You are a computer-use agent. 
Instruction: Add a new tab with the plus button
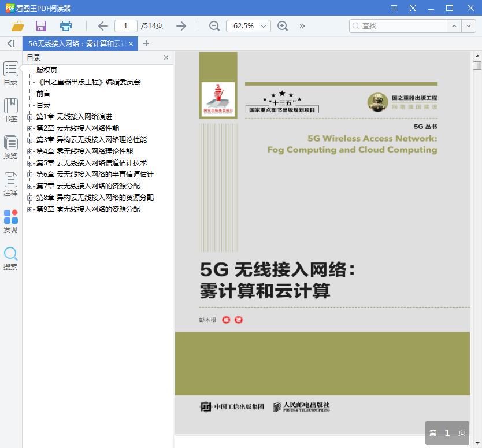click(x=146, y=44)
